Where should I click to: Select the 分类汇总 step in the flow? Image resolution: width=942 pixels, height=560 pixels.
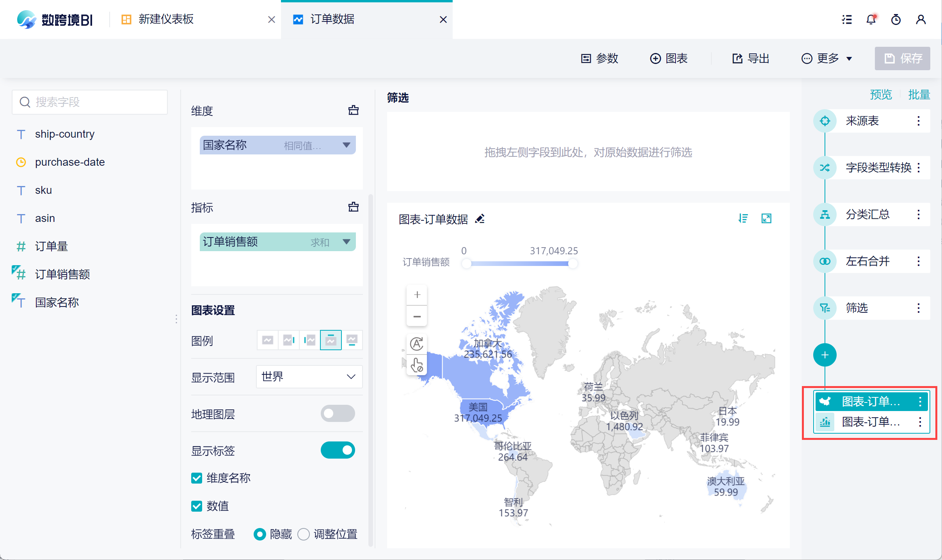[867, 214]
